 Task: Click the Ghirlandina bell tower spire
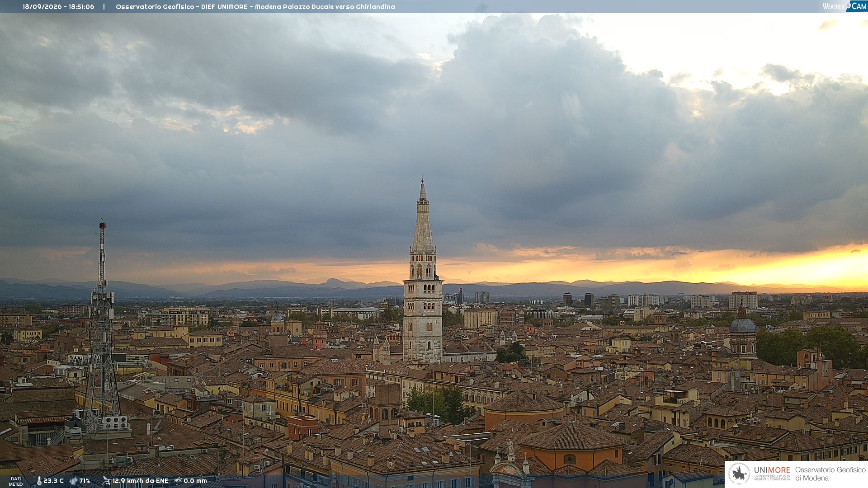click(423, 217)
